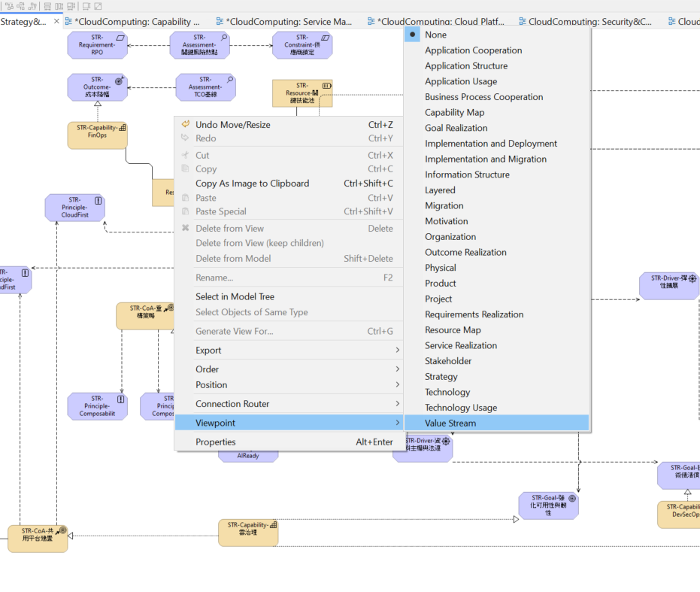700x592 pixels.
Task: Click the Redo arrow icon in context menu
Action: pos(185,138)
